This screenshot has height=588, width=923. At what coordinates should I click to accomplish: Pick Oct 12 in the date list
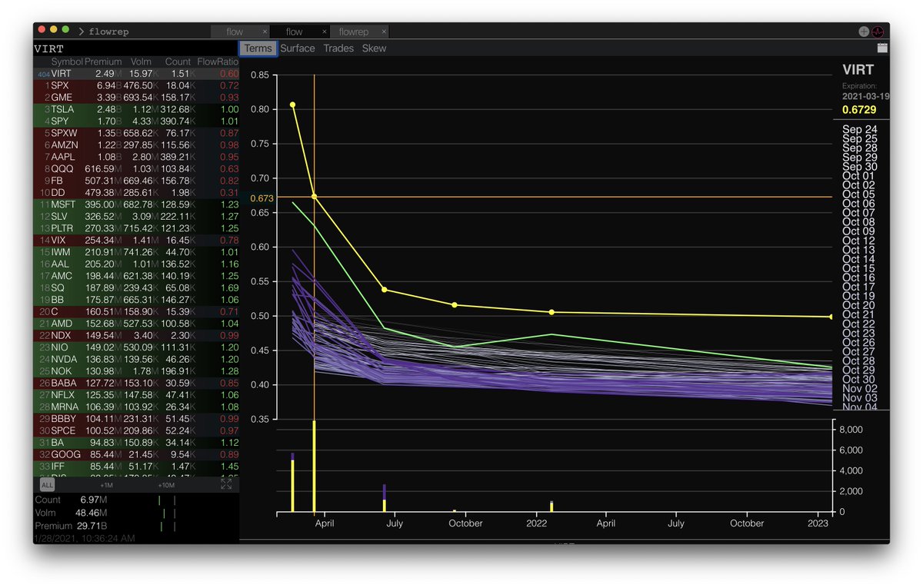tap(858, 241)
